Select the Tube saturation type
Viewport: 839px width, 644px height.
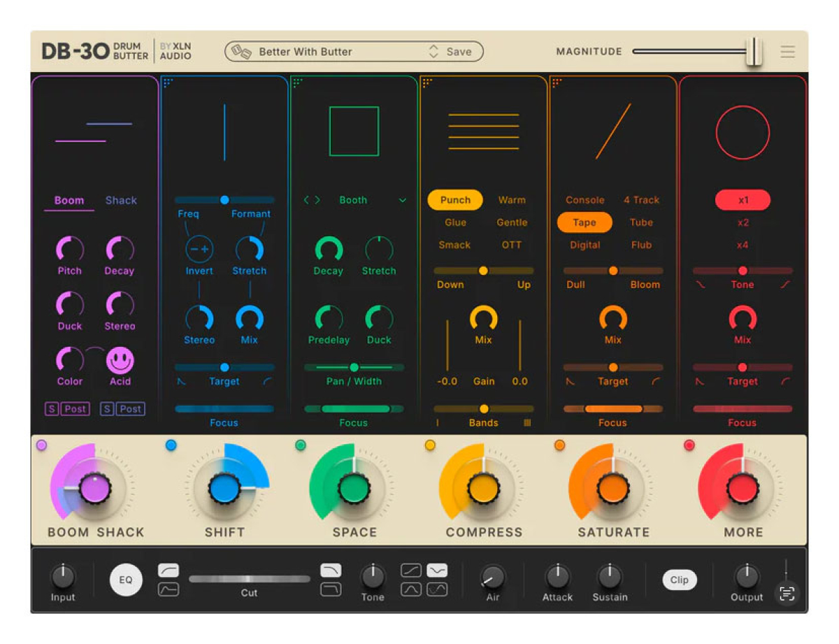click(641, 222)
